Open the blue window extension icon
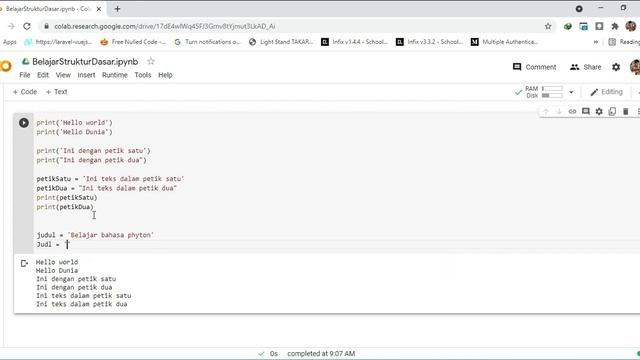Viewport: 640px width, 360px height. pyautogui.click(x=584, y=26)
